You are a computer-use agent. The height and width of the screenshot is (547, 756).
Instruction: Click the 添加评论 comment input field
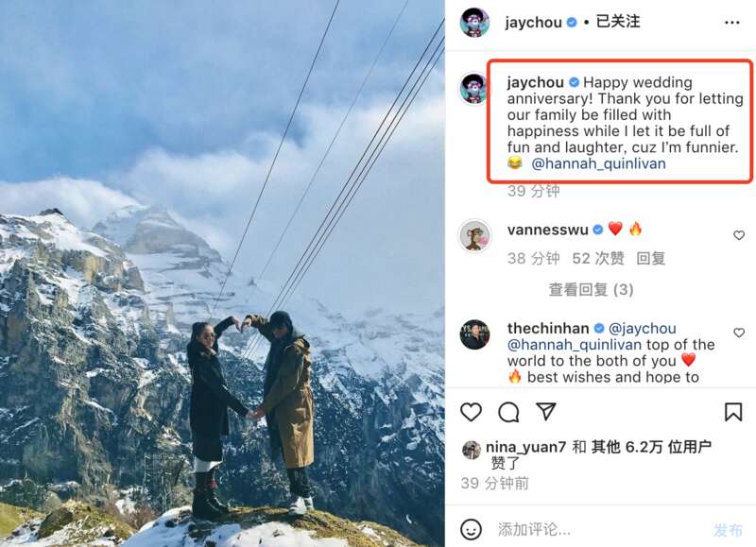tap(600, 530)
